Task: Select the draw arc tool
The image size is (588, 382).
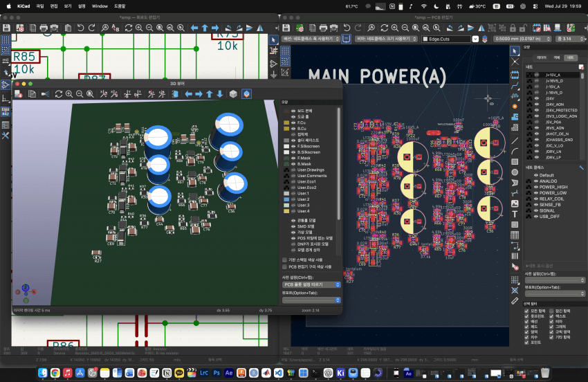Action: (515, 152)
